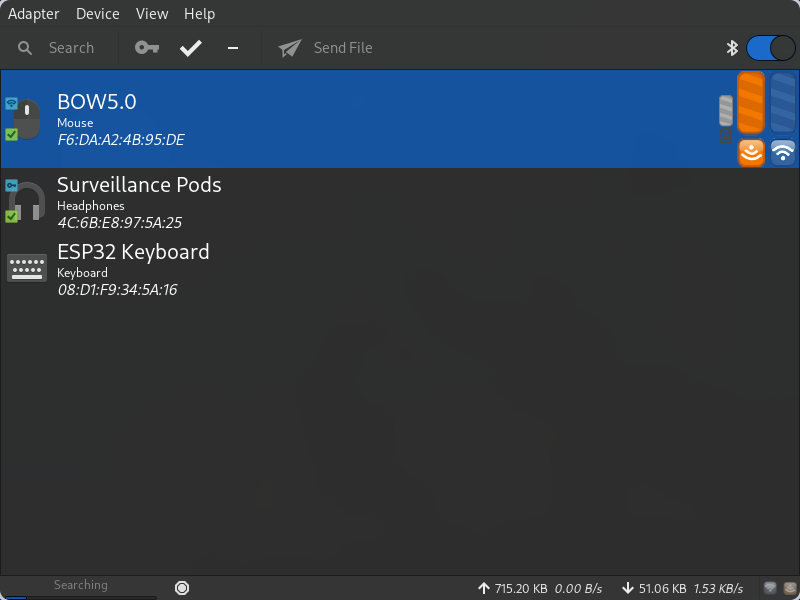
Task: Click the orange signal strength icon
Action: click(751, 152)
